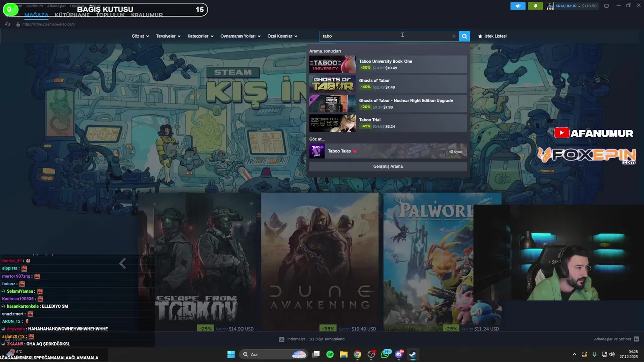644x362 pixels.
Task: Click the downloads icon in status bar
Action: pos(282,339)
